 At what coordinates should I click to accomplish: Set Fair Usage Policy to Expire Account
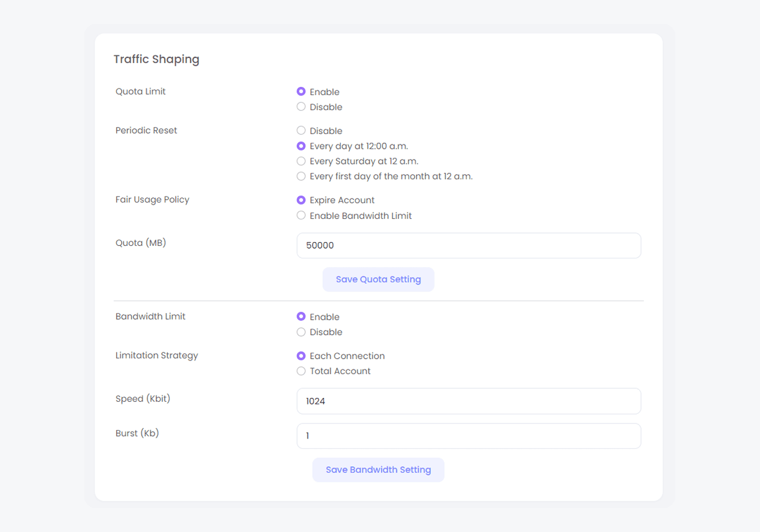pos(301,200)
